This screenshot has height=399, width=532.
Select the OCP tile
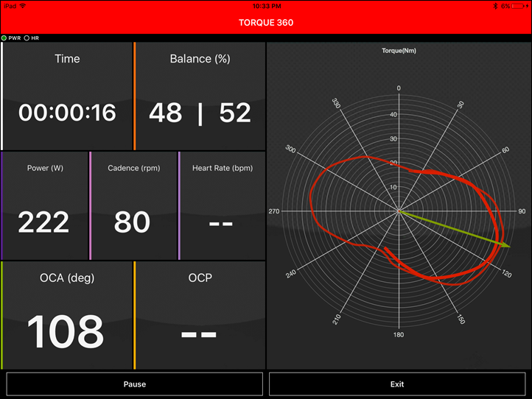200,315
